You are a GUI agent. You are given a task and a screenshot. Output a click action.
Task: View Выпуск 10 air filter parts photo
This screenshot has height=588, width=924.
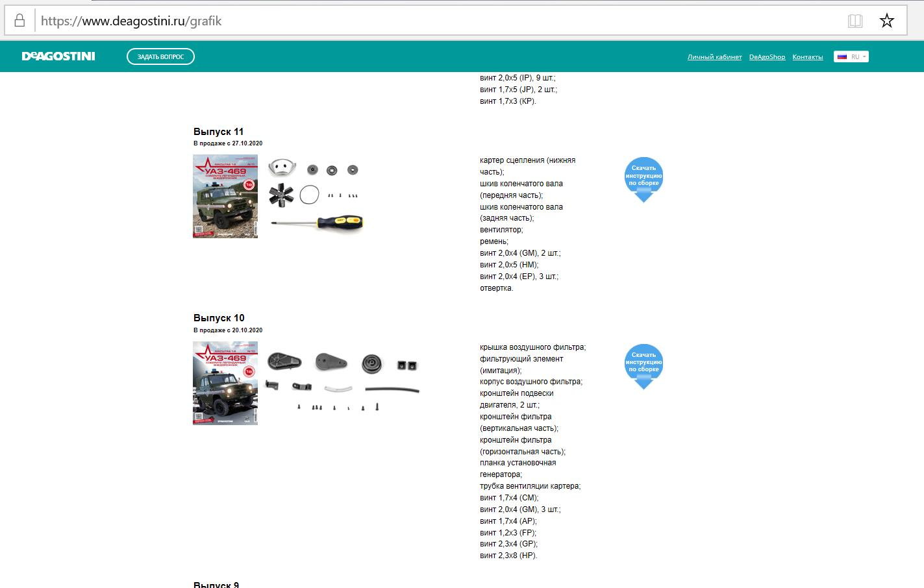click(343, 381)
